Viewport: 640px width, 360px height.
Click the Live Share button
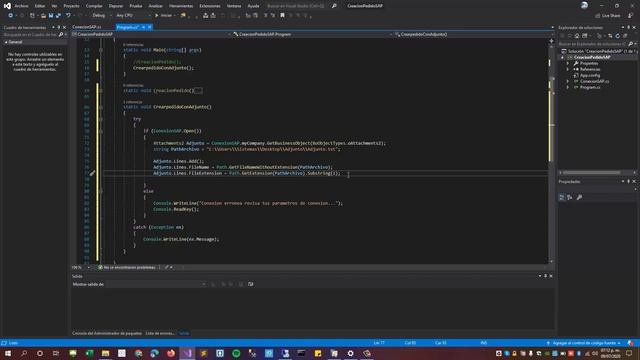point(608,16)
